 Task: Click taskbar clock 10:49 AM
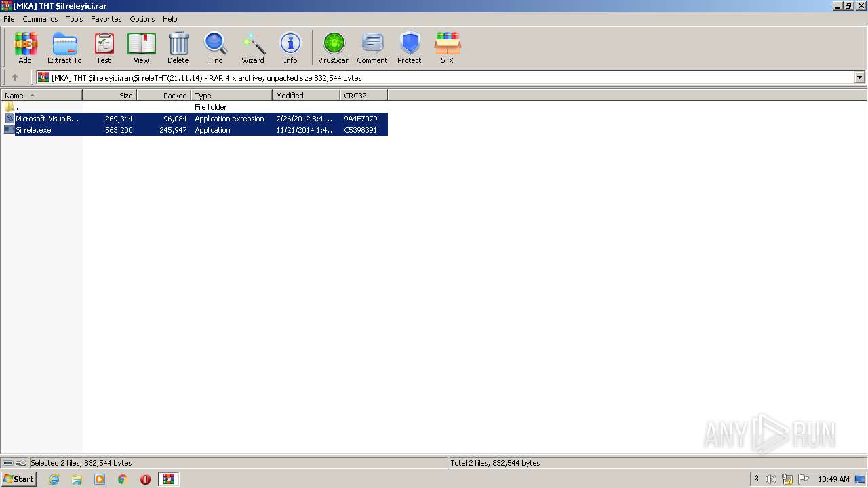[833, 479]
